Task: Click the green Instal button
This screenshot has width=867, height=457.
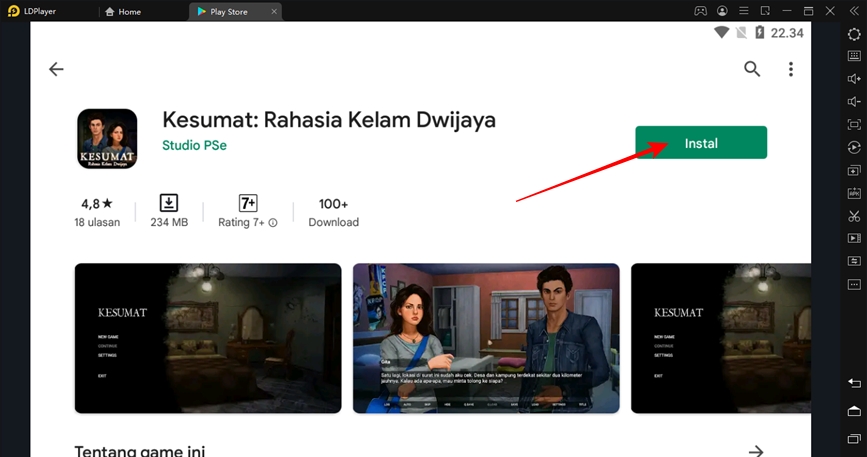Action: pos(701,143)
